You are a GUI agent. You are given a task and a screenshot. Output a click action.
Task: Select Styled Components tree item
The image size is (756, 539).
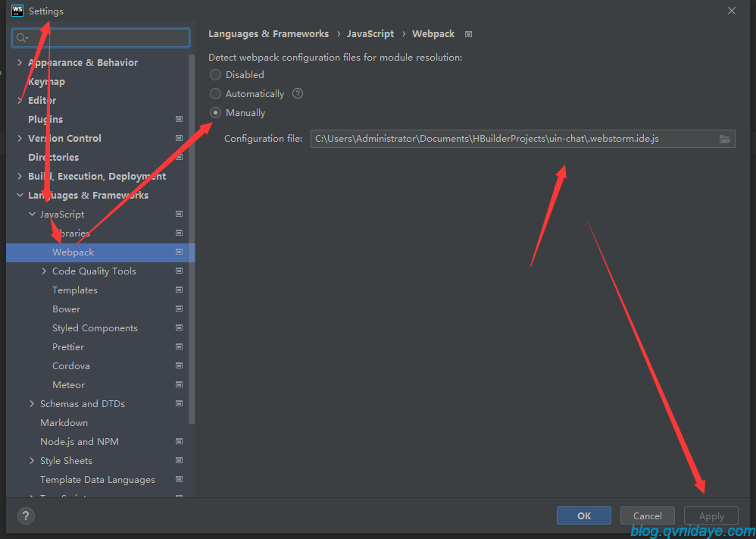point(95,328)
